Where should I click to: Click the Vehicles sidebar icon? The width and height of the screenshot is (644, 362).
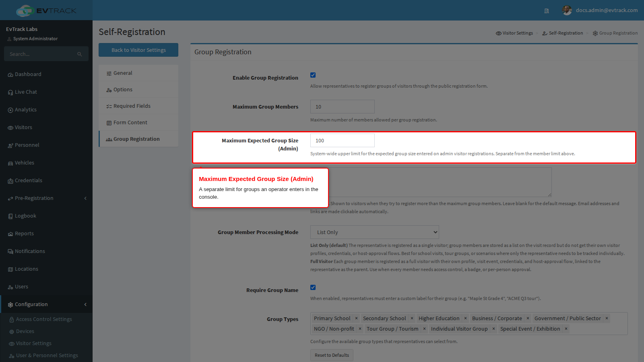(10, 163)
